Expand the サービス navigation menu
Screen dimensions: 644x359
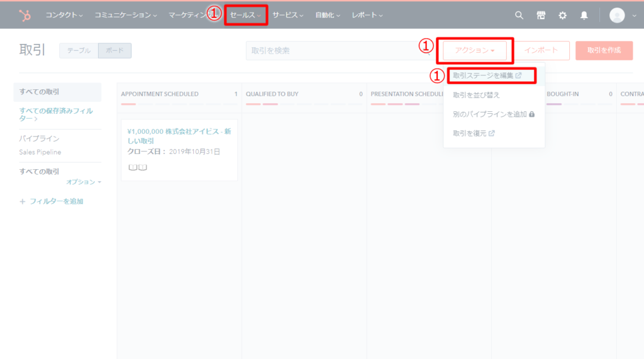(x=288, y=15)
